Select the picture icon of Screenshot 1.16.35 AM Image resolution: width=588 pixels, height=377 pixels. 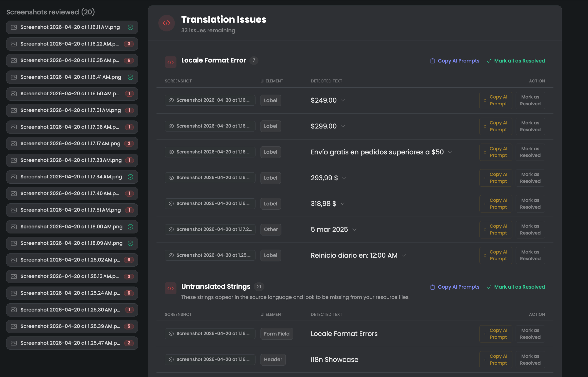tap(14, 60)
